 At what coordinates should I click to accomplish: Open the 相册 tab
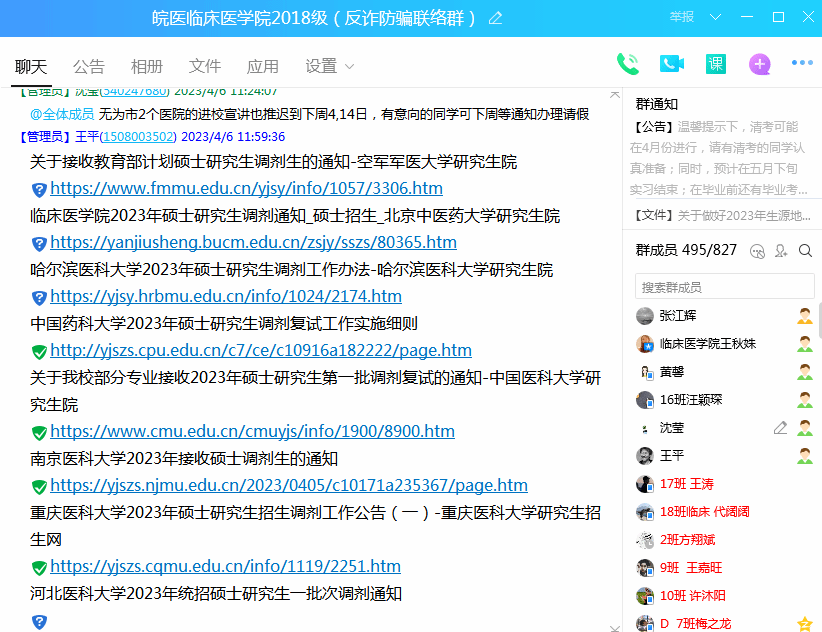coord(147,67)
